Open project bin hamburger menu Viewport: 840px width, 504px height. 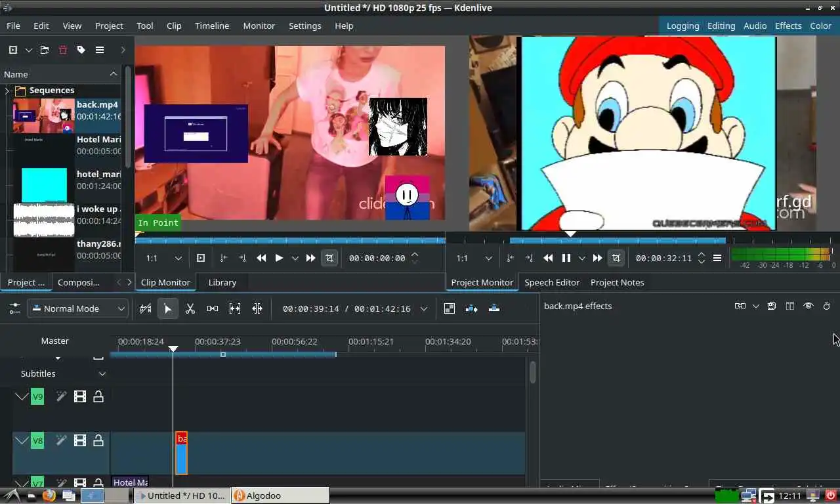[100, 50]
